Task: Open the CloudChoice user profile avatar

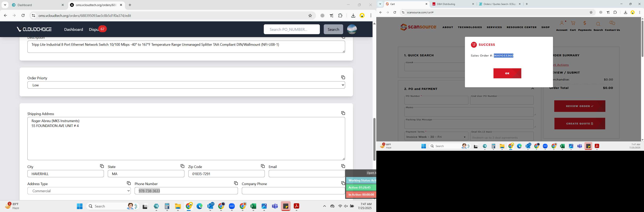Action: click(352, 29)
